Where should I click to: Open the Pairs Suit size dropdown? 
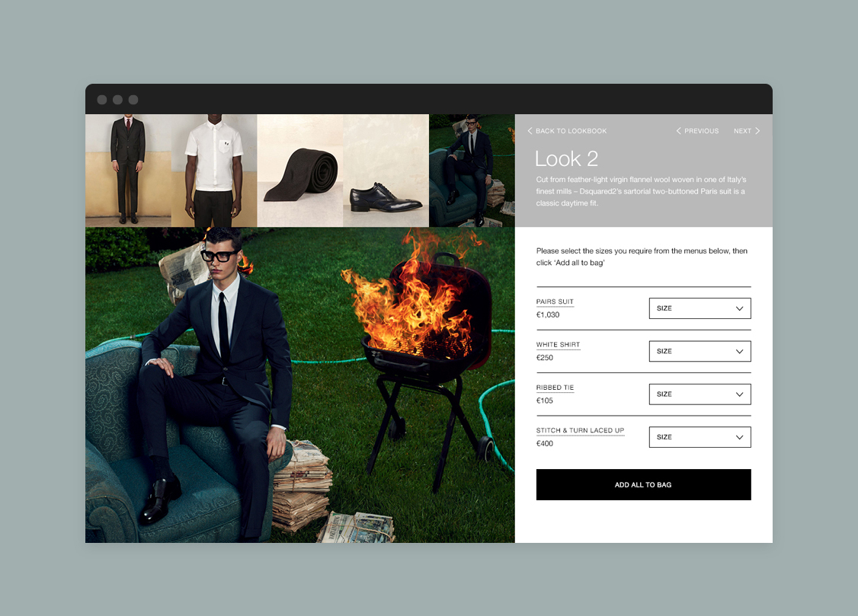pyautogui.click(x=700, y=308)
